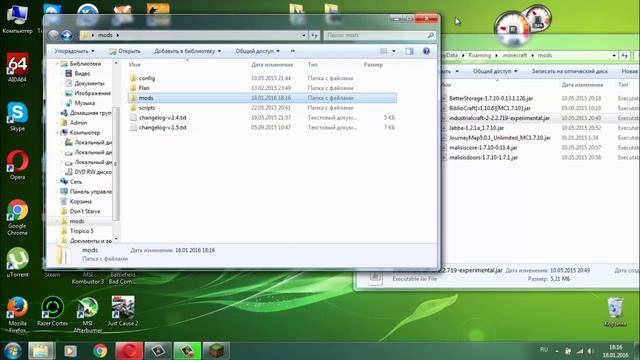Open Общий доступ menu in the back window
The width and height of the screenshot is (640, 360).
[495, 71]
